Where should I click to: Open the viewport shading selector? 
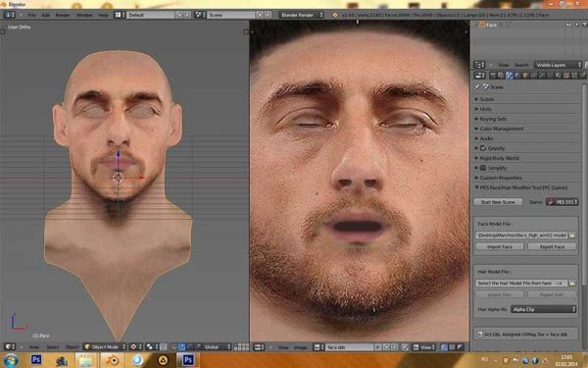click(x=135, y=347)
